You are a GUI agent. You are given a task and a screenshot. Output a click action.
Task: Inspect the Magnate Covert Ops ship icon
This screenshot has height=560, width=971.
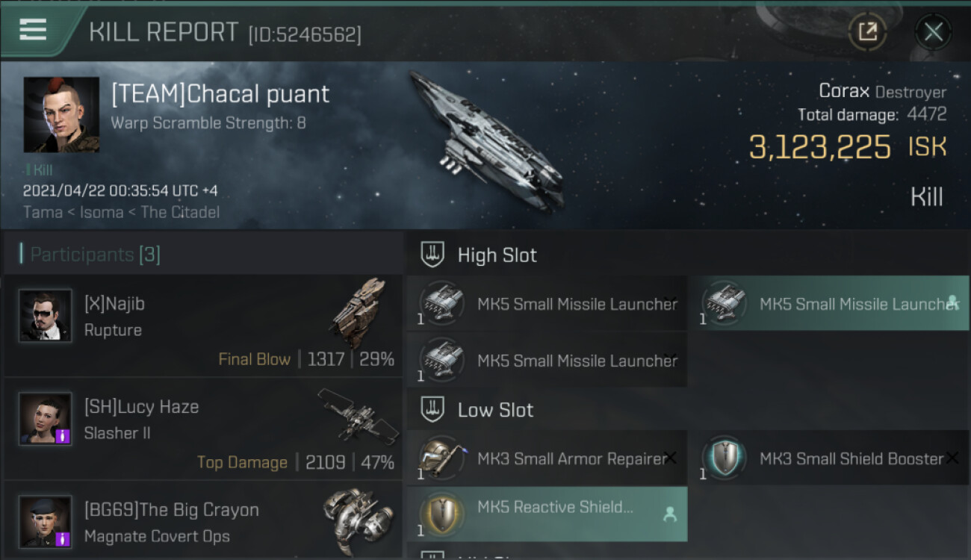click(357, 517)
